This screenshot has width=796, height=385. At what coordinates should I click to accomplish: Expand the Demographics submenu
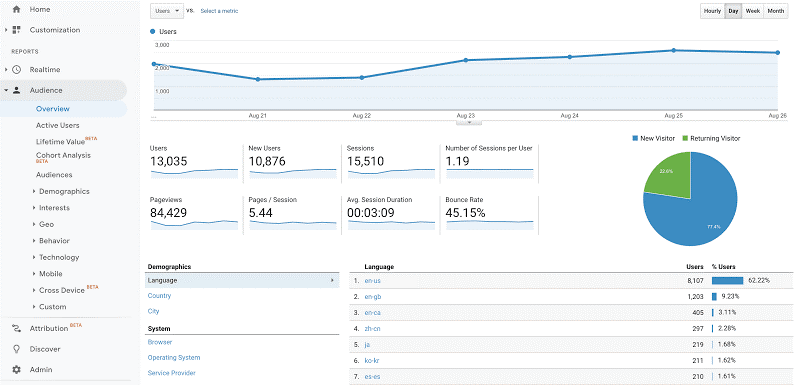pyautogui.click(x=64, y=191)
